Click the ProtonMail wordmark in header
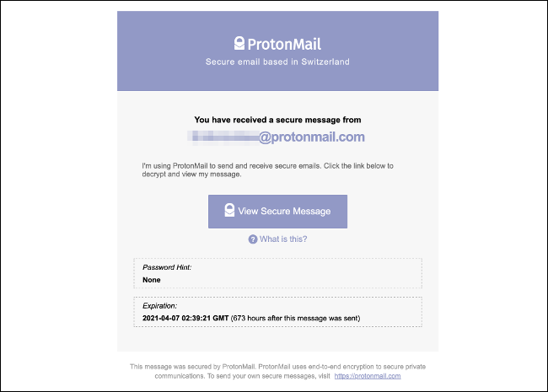 pos(284,44)
